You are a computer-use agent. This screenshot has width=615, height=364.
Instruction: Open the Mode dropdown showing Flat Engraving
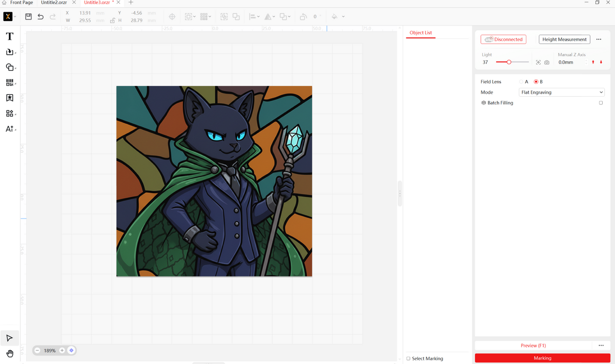click(561, 92)
